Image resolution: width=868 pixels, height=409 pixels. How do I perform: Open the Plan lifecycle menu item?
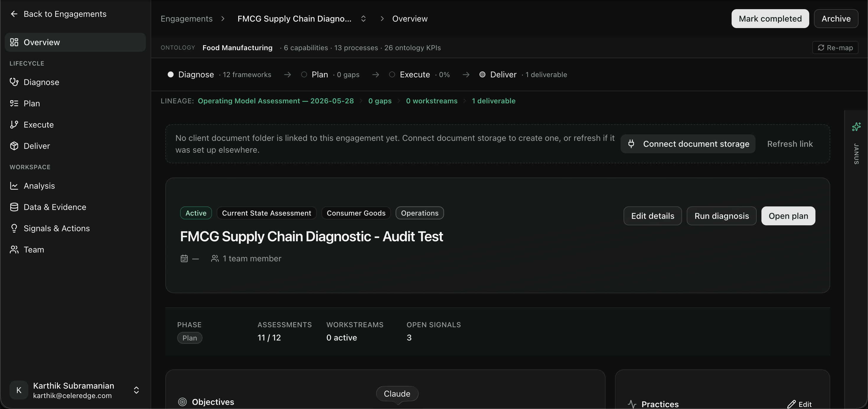[75, 103]
